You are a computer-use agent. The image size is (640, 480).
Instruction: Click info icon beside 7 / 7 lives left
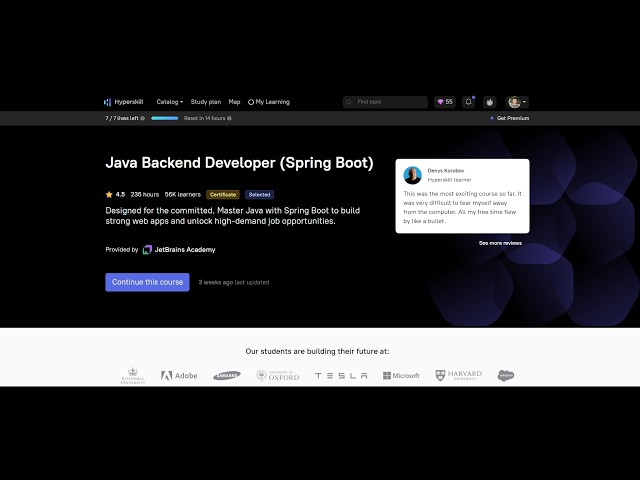coord(142,118)
